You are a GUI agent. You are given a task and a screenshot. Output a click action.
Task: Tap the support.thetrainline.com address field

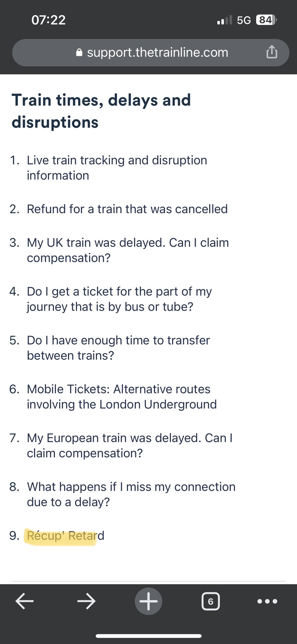pyautogui.click(x=157, y=53)
